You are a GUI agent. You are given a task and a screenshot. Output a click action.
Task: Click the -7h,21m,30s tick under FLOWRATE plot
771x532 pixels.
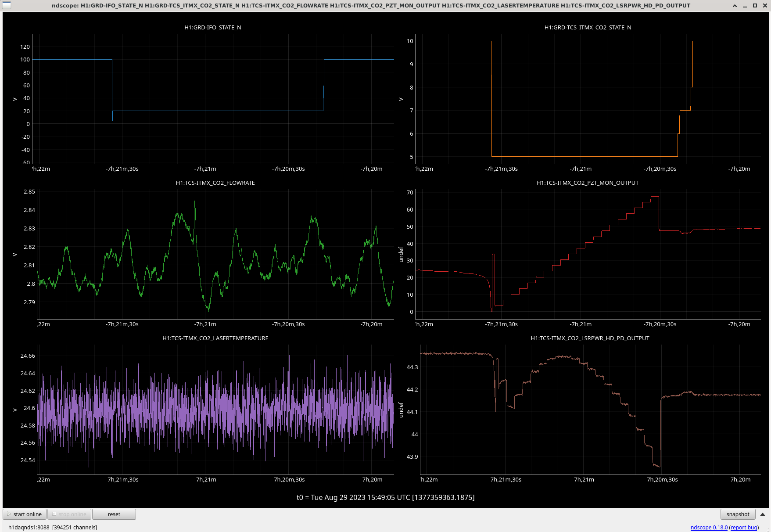122,324
